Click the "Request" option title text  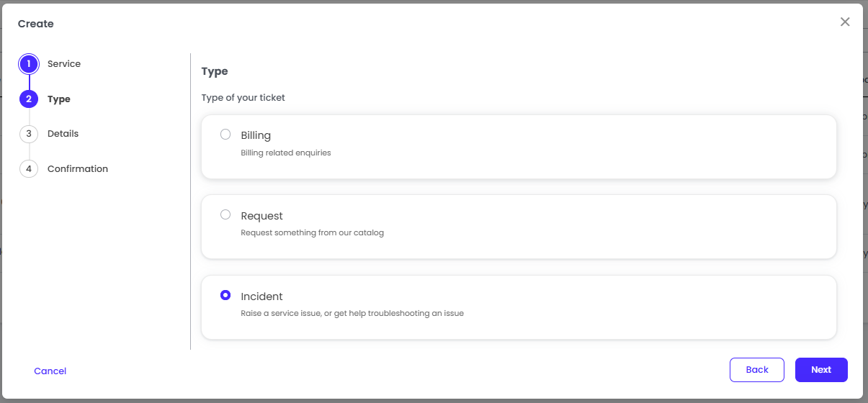[261, 216]
